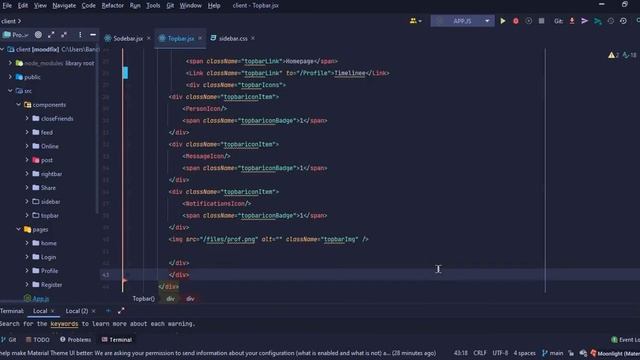Image resolution: width=640 pixels, height=360 pixels.
Task: Collapse the components folder
Action: click(18, 104)
